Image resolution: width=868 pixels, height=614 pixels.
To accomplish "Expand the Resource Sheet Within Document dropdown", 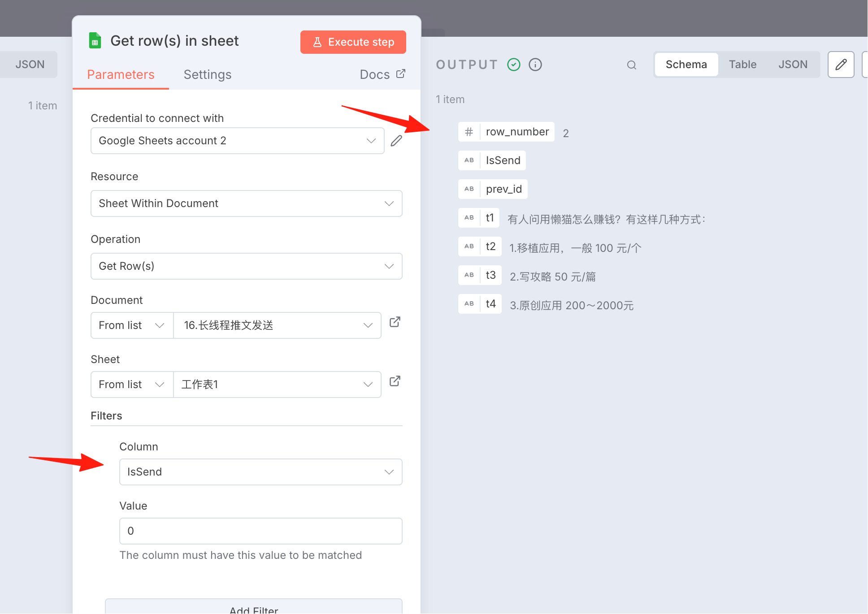I will [x=247, y=203].
